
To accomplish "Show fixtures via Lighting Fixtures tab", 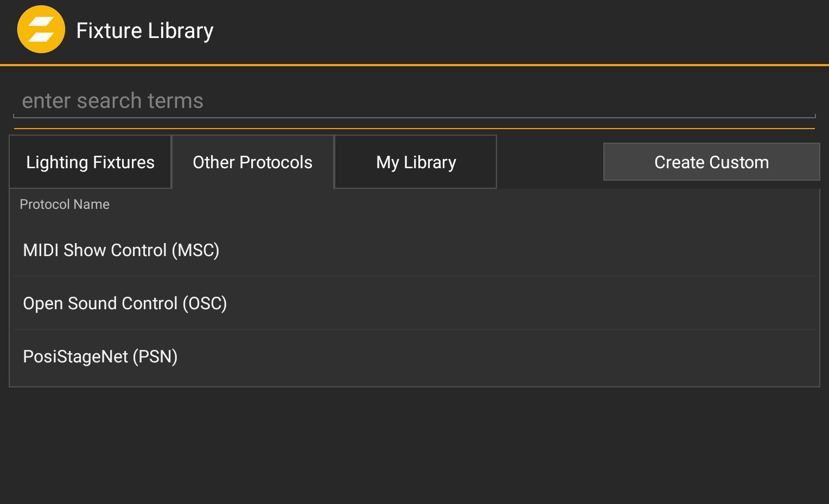I will 90,162.
